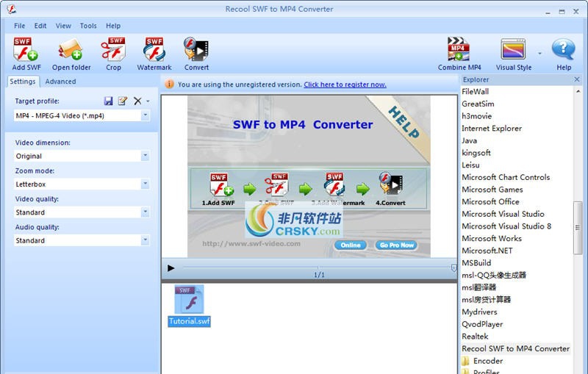The height and width of the screenshot is (374, 588).
Task: Select the Crop tool icon
Action: point(113,49)
